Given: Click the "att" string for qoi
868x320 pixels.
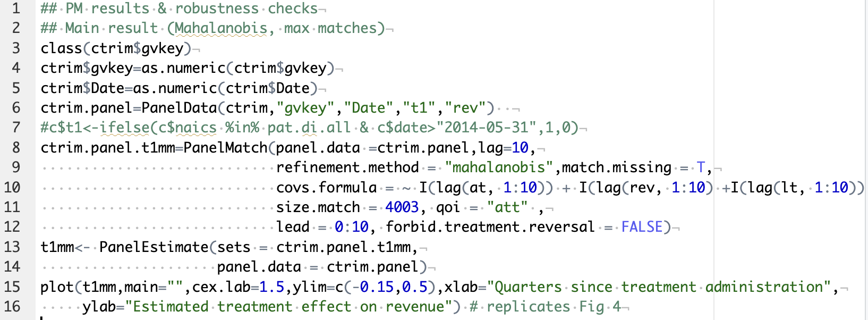Looking at the screenshot, I should coord(507,207).
